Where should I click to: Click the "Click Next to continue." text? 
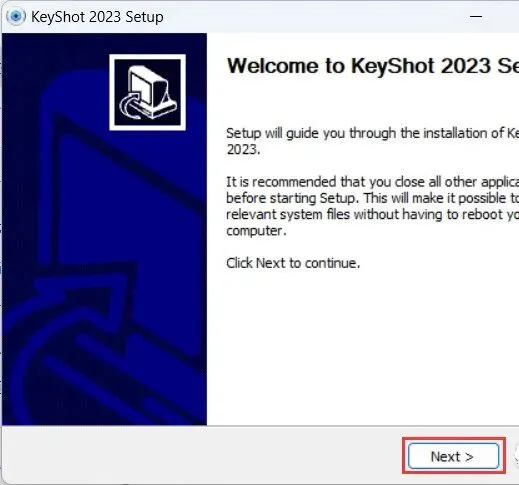pos(293,263)
